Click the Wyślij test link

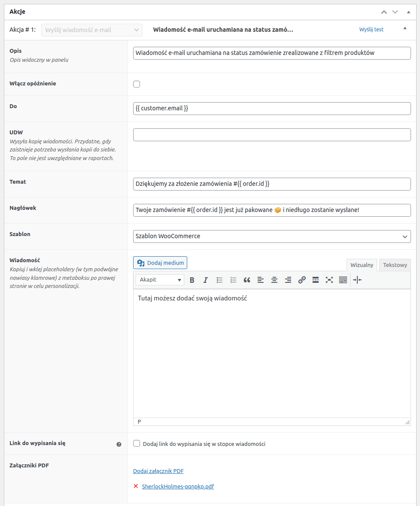point(371,29)
